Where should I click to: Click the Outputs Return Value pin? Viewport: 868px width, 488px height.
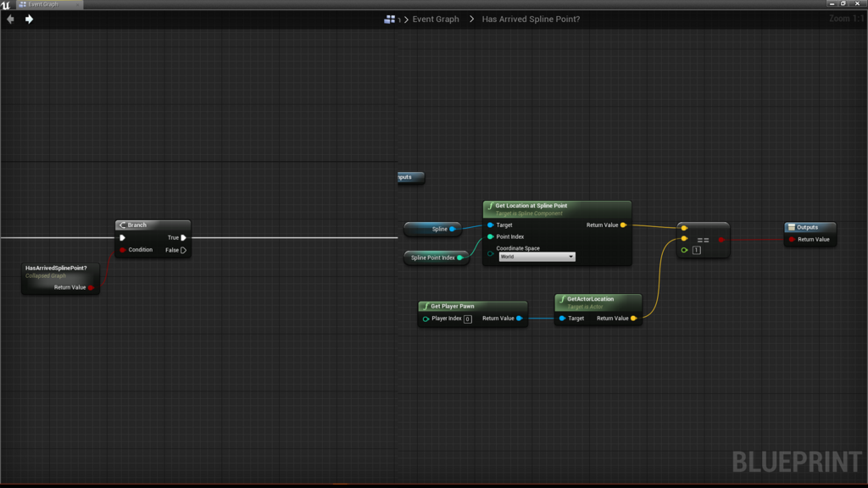pyautogui.click(x=793, y=240)
